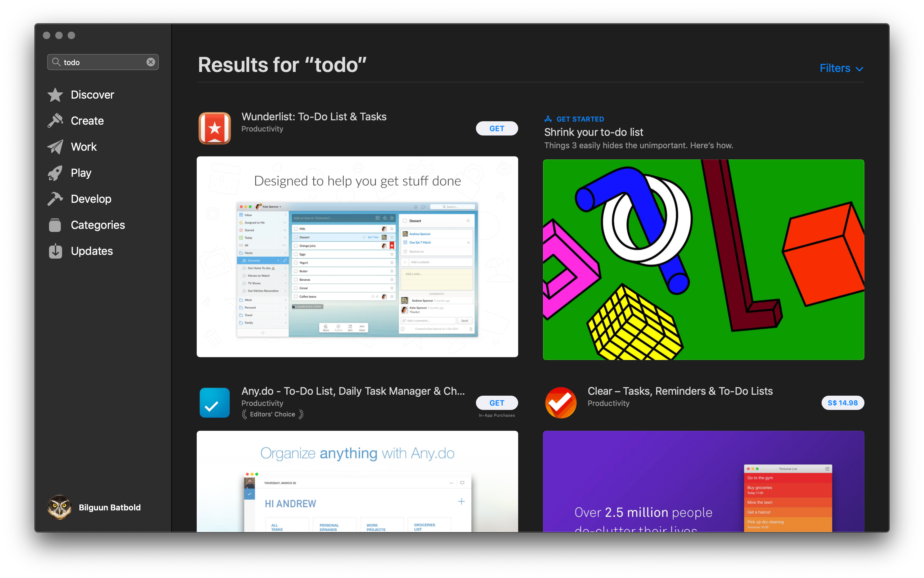
Task: Click the Work paper plane icon
Action: (55, 147)
